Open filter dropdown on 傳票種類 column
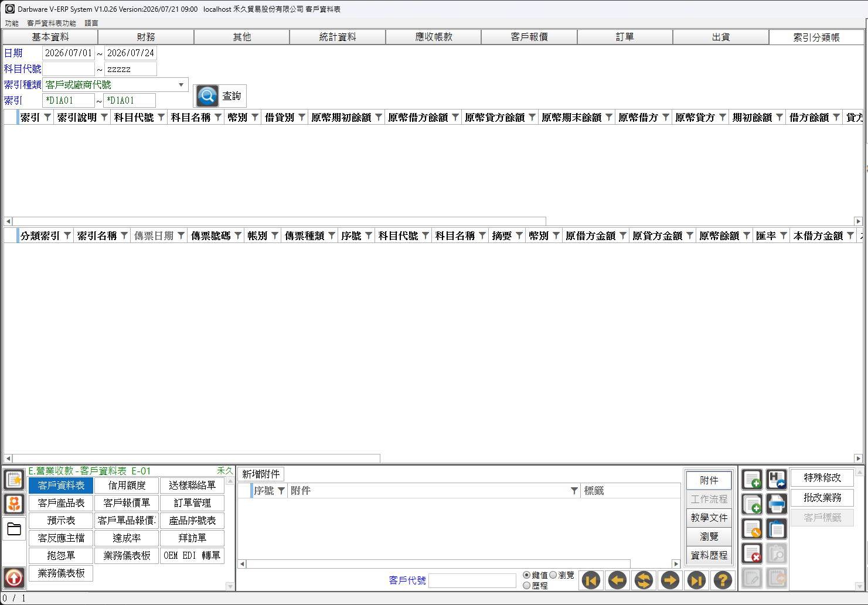The height and width of the screenshot is (605, 868). point(332,236)
